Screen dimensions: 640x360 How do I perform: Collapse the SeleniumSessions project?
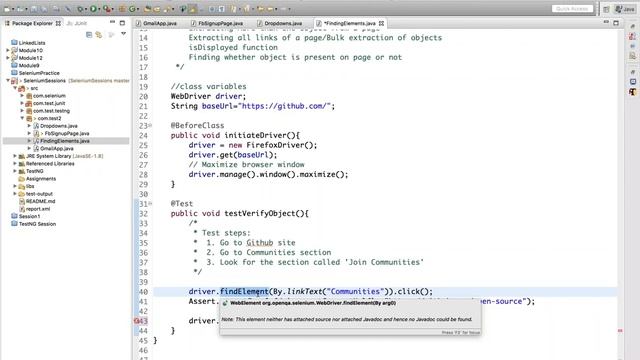(8, 80)
